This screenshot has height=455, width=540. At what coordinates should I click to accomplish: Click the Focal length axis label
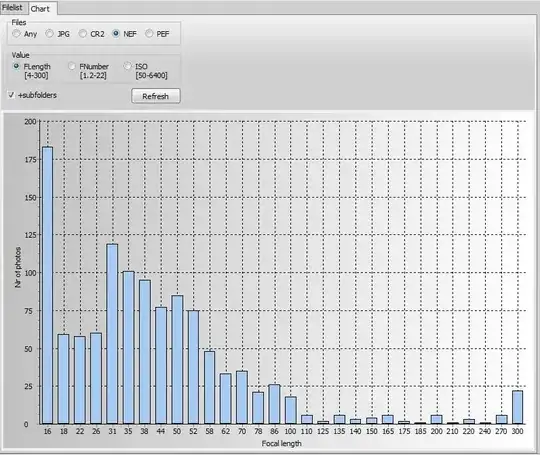pyautogui.click(x=281, y=443)
